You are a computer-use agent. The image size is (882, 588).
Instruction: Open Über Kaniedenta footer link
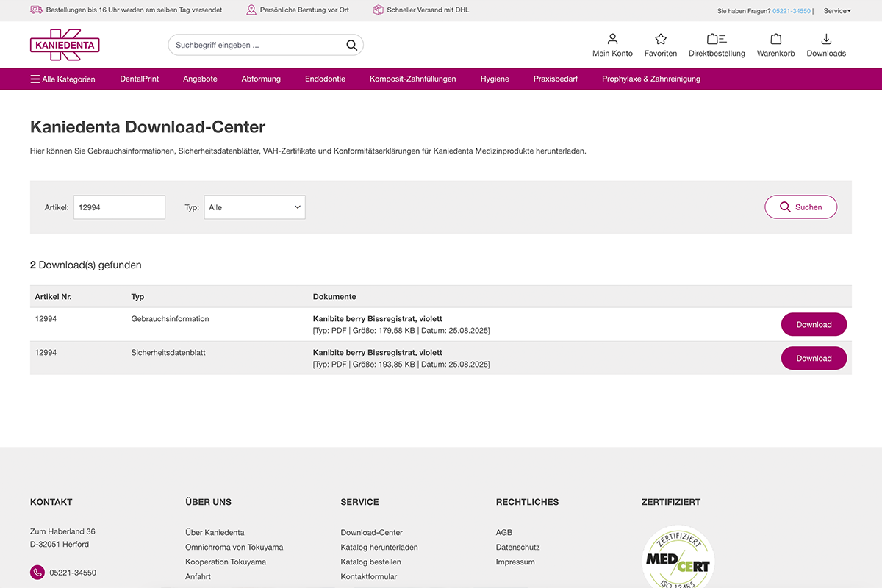pyautogui.click(x=215, y=532)
